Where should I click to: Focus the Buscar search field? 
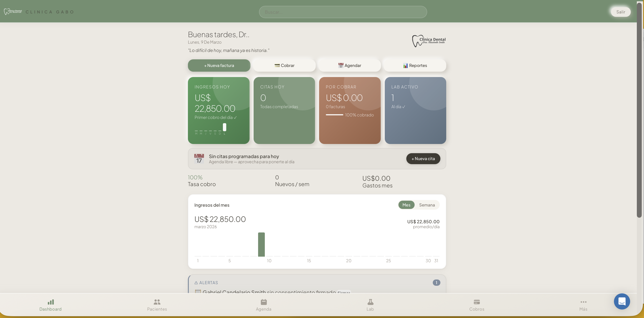click(343, 12)
